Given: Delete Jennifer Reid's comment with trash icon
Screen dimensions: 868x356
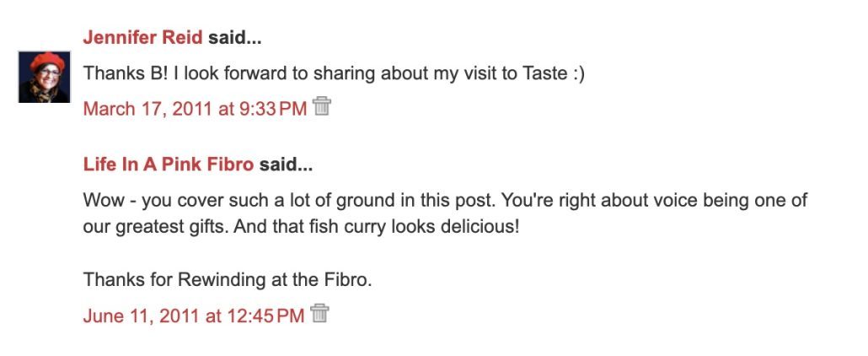Looking at the screenshot, I should pos(321,106).
